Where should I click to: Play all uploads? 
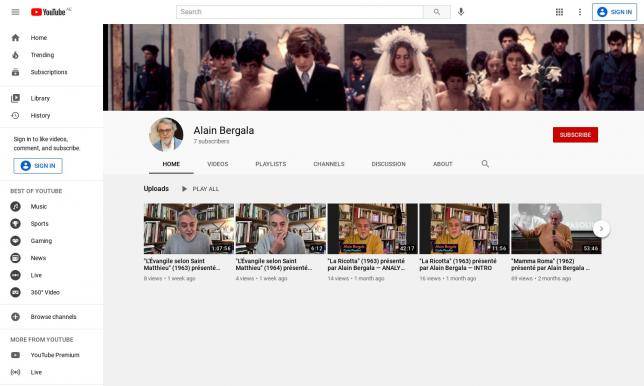click(200, 189)
